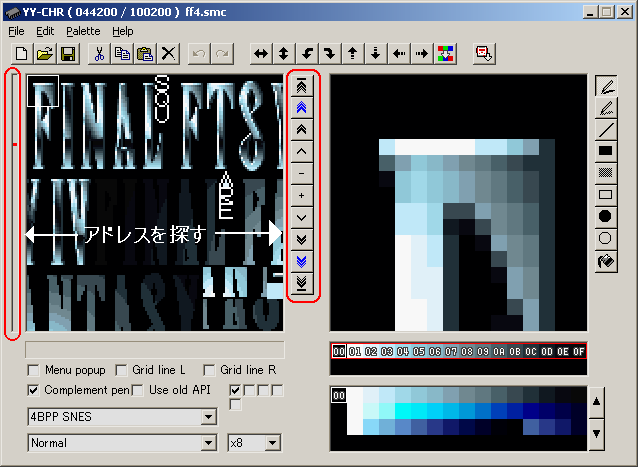Screen dimensions: 638x467
Task: Click the New file toolbar icon
Action: (22, 54)
